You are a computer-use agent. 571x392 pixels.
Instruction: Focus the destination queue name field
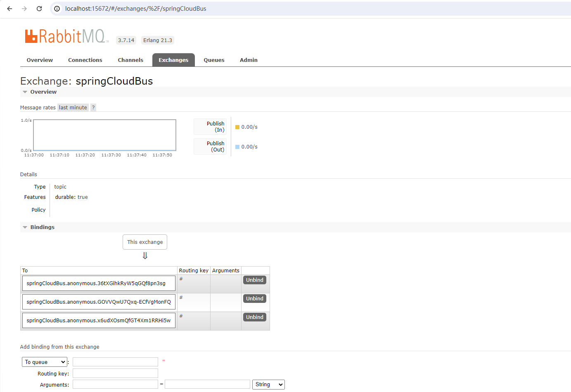tap(115, 362)
